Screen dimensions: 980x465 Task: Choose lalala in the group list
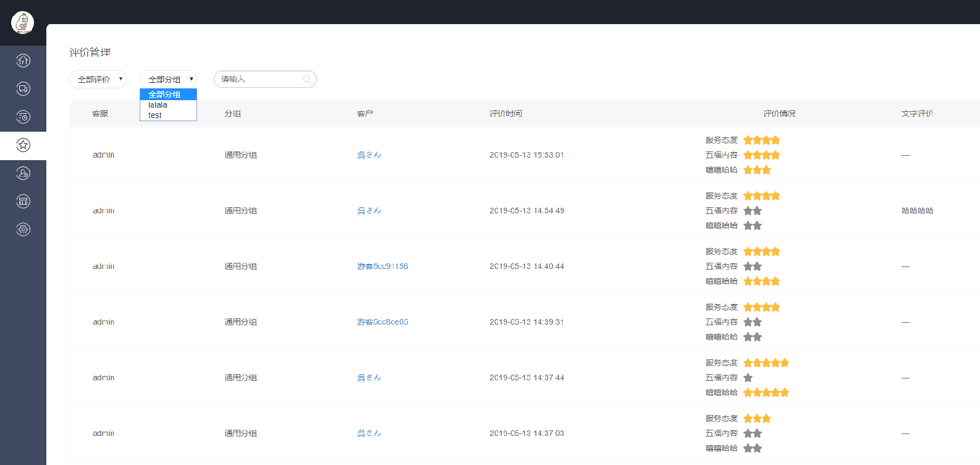pyautogui.click(x=168, y=105)
